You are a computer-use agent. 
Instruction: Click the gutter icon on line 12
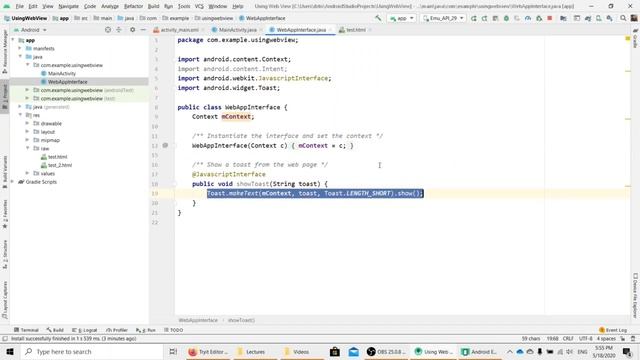(x=165, y=145)
